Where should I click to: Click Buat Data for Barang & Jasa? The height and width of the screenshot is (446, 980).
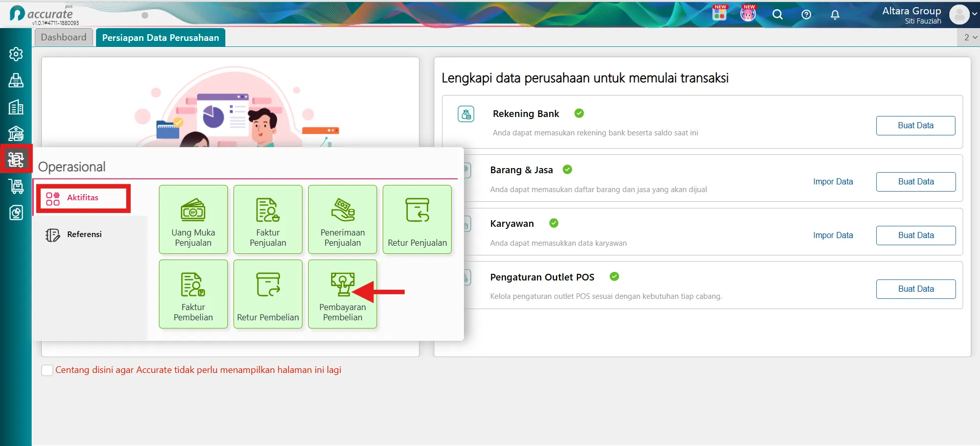(916, 182)
